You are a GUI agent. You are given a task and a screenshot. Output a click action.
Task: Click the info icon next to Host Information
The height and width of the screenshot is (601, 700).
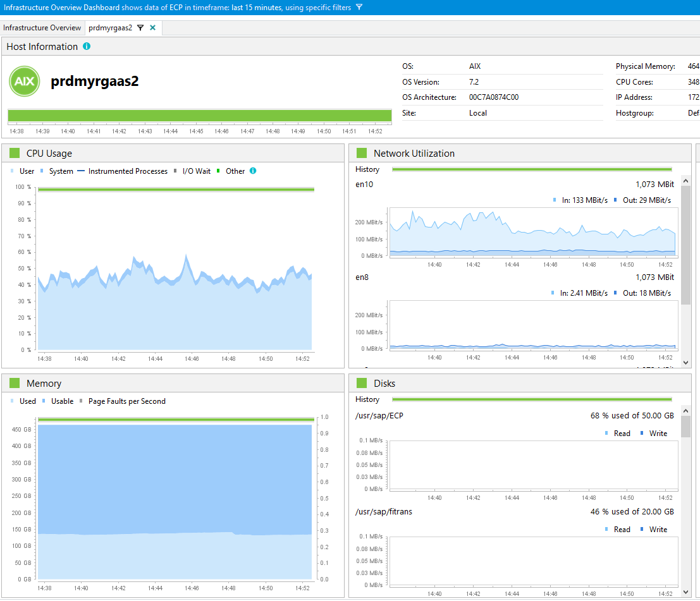click(x=87, y=46)
